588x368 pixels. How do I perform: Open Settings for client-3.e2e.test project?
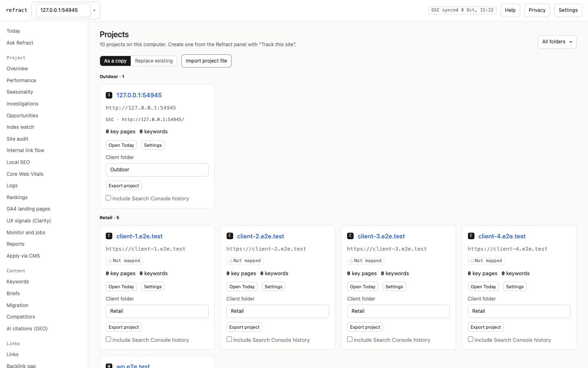(394, 287)
